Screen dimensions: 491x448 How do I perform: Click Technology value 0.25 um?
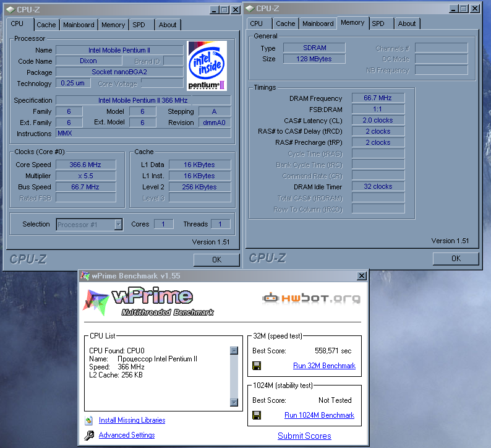click(73, 83)
